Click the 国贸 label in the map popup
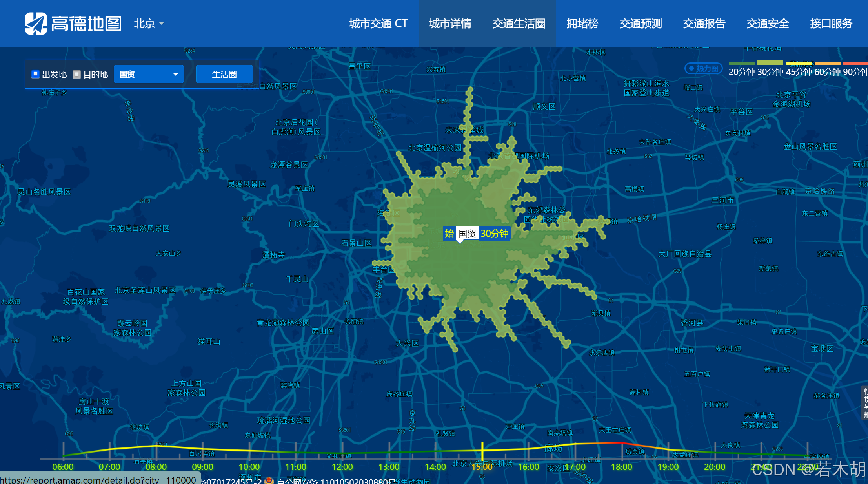 [x=467, y=234]
